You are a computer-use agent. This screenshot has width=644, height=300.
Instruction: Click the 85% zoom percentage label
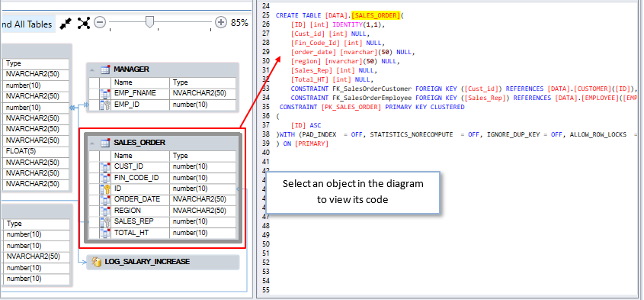pos(239,23)
